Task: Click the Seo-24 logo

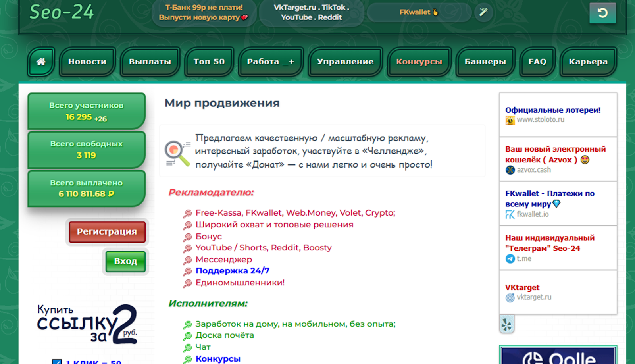Action: 62,12
